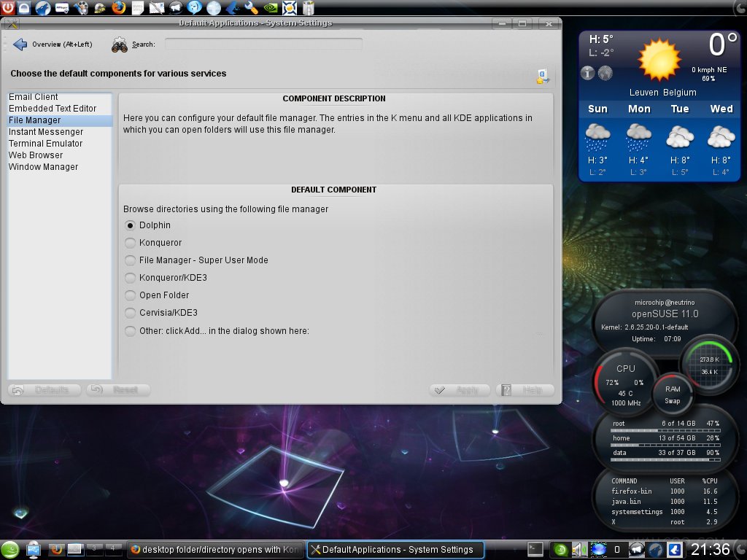Open the terminal icon in the bottom panel
This screenshot has height=560, width=747.
click(535, 550)
